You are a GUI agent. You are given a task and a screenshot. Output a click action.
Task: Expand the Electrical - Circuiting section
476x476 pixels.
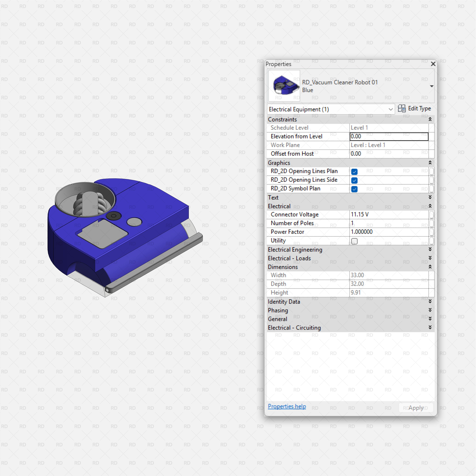pyautogui.click(x=430, y=327)
